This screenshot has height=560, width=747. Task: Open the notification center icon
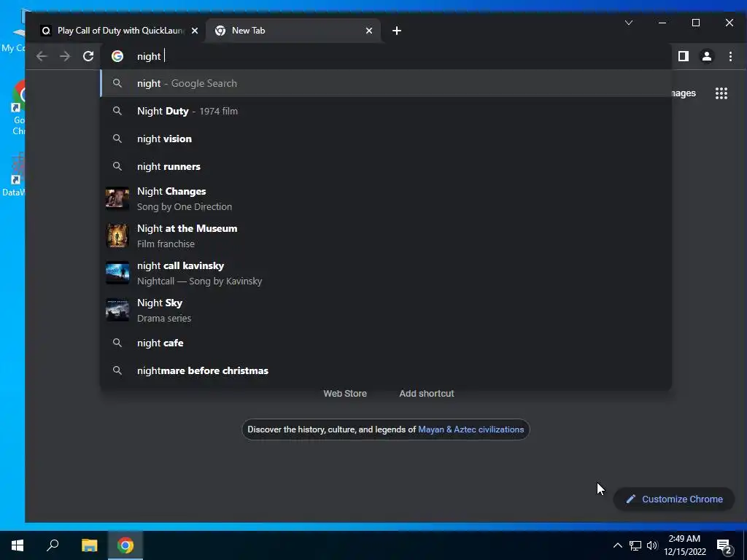coord(724,545)
